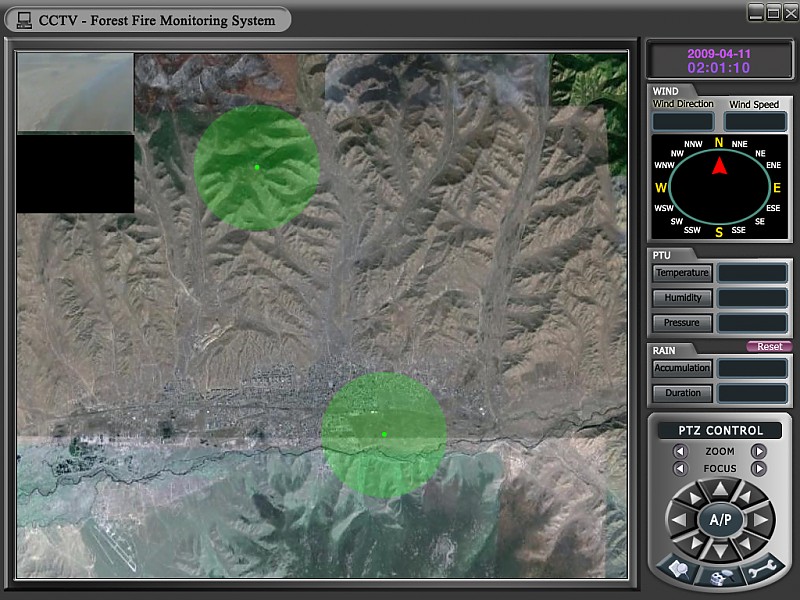Select the lower green camera zone on map
800x600 pixels.
384,434
